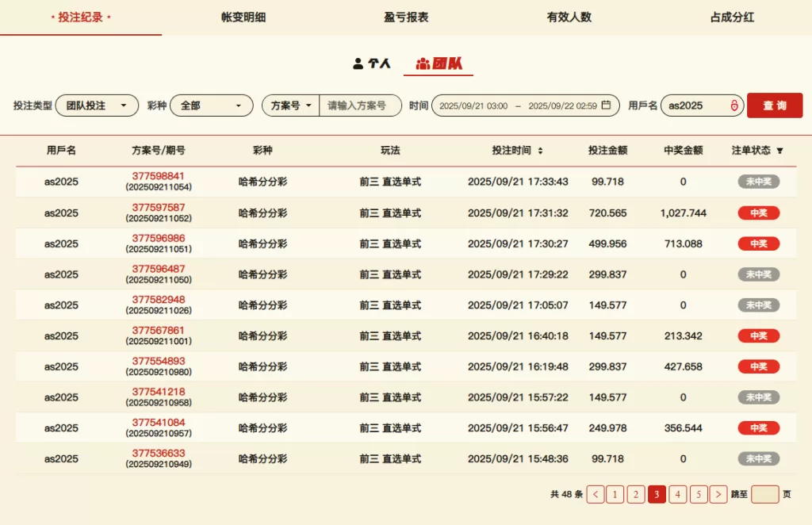Screen dimensions: 812x525
Task: Switch to 个人 personal view tab
Action: (372, 63)
